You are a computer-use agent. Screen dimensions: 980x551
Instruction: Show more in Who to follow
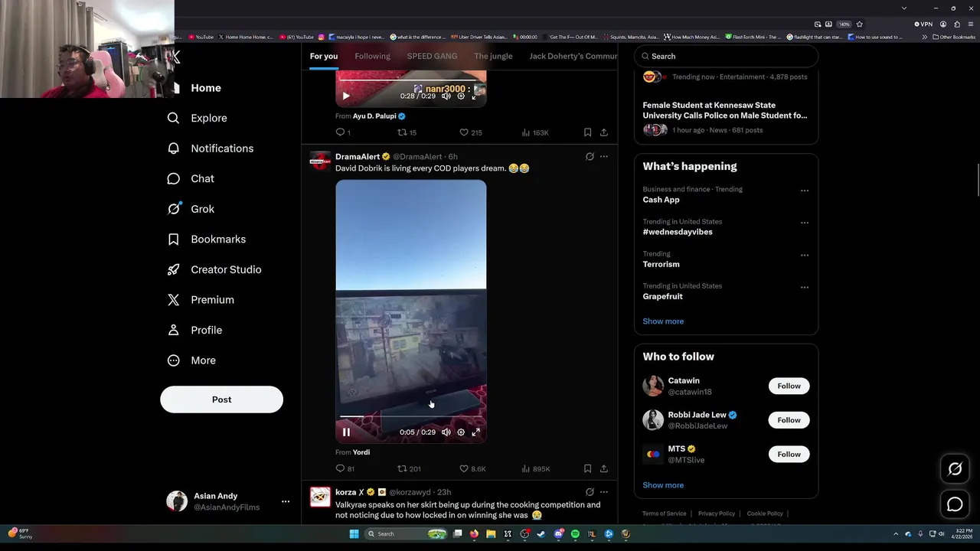pos(663,485)
